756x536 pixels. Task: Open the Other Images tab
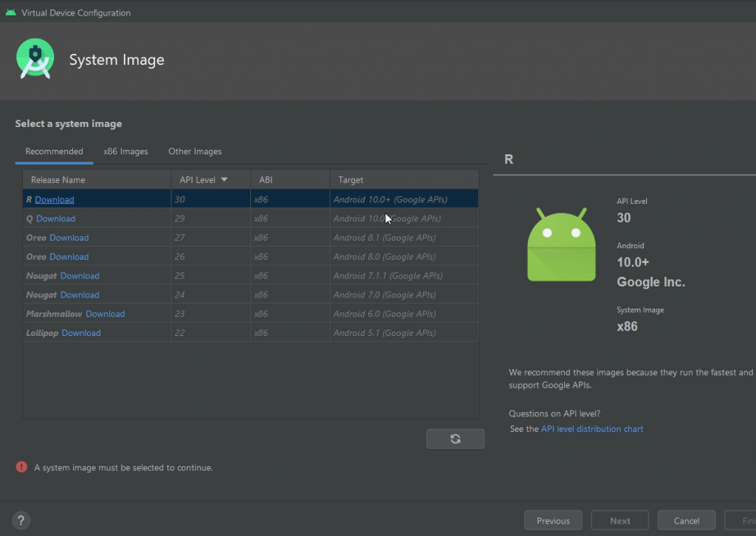pyautogui.click(x=195, y=151)
